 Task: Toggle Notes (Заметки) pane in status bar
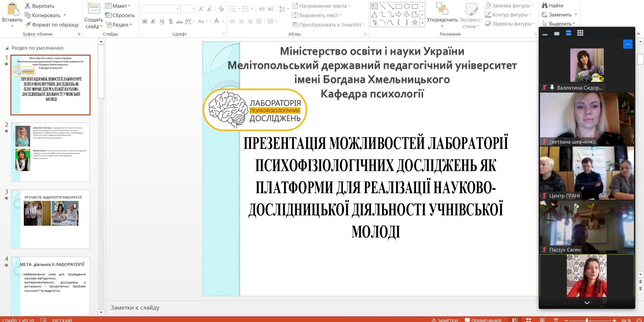pyautogui.click(x=444, y=320)
